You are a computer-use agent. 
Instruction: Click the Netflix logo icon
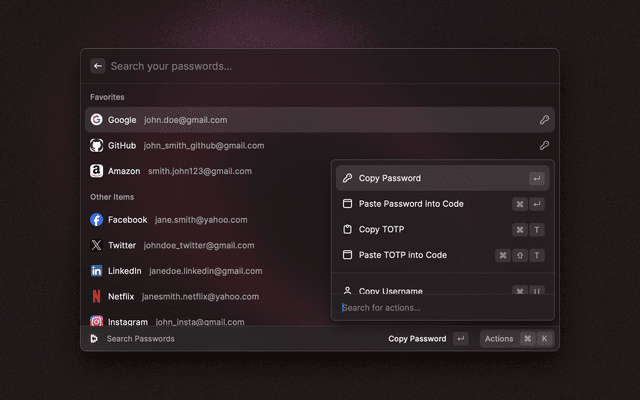[x=97, y=297]
